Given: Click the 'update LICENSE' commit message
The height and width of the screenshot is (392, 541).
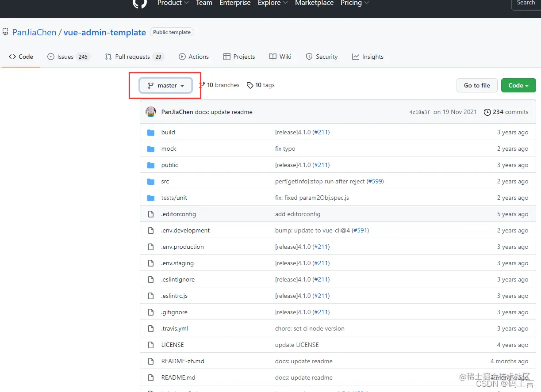Looking at the screenshot, I should pyautogui.click(x=297, y=345).
